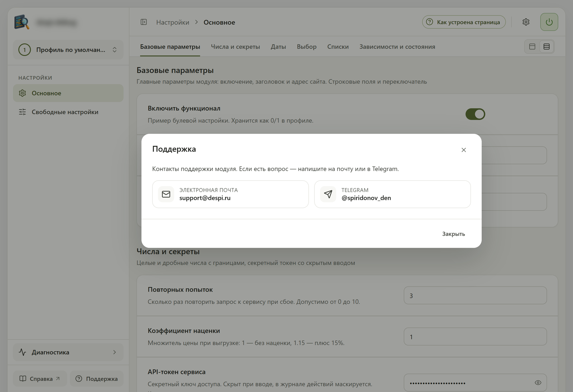Open the support@despi.ru email contact card

click(x=230, y=194)
